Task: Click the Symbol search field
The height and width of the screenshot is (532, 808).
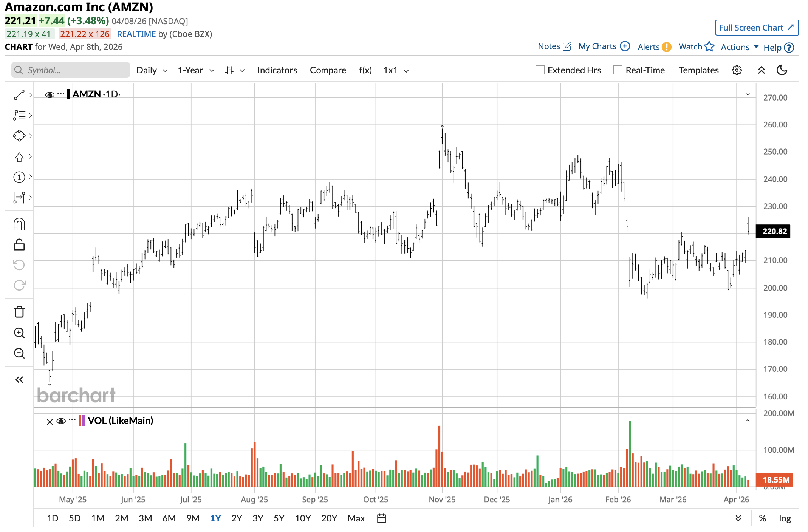Action: (71, 70)
